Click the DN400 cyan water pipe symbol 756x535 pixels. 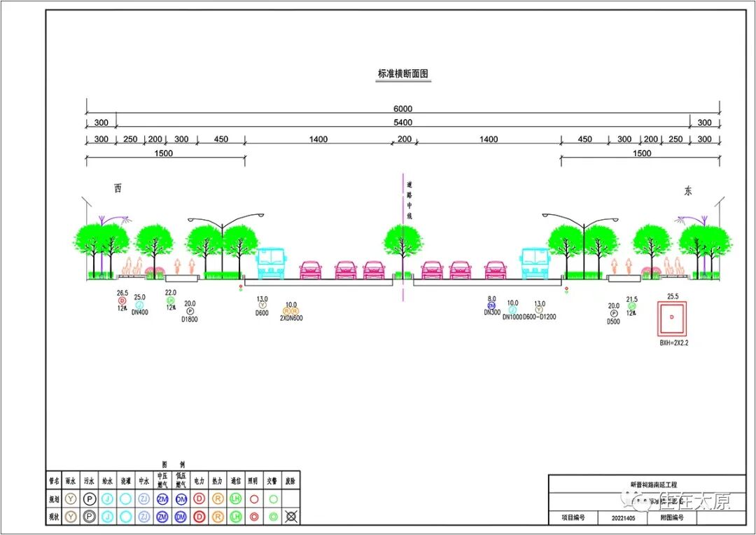[x=139, y=305]
